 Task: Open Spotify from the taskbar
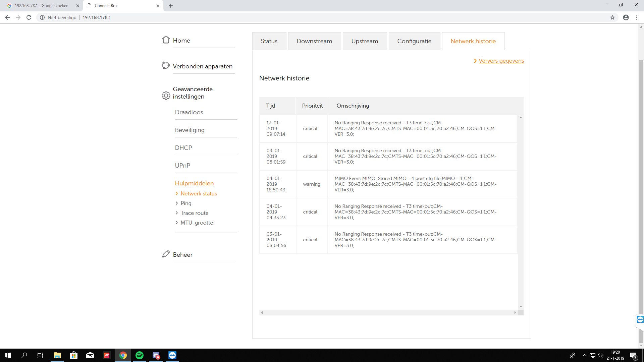point(140,355)
